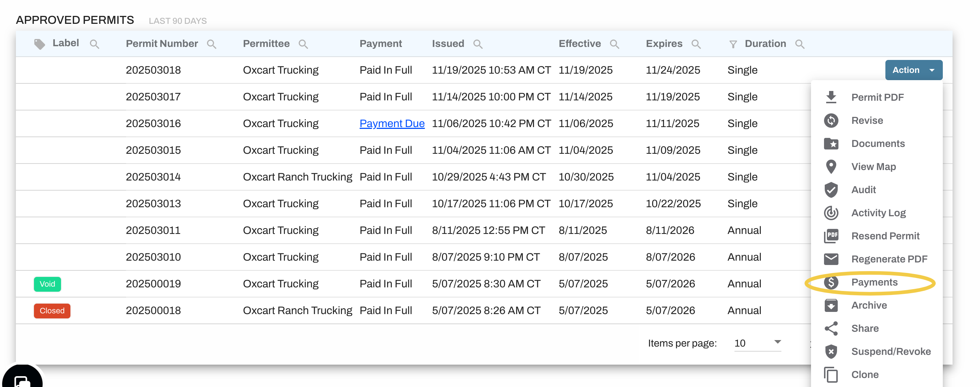Click the Revise circular arrows icon
The image size is (980, 387).
[831, 120]
